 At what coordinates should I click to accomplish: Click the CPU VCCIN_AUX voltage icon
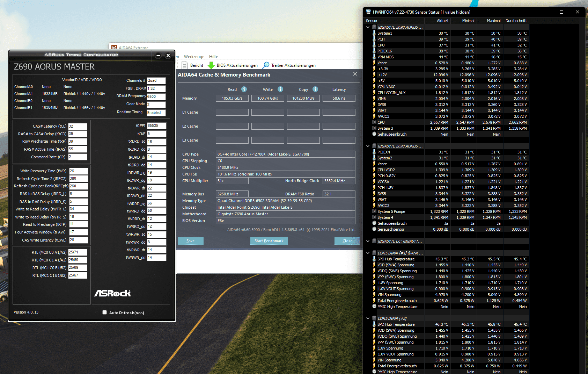[374, 93]
